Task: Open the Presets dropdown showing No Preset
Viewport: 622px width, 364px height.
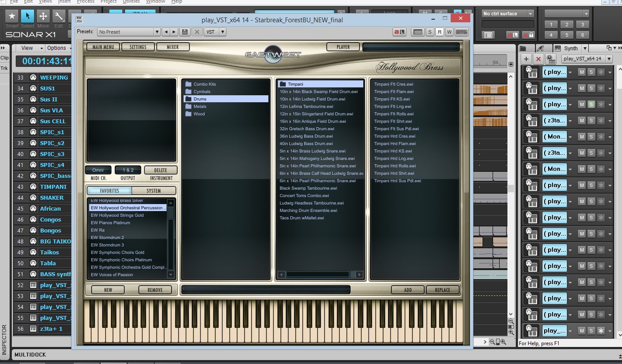Action: pyautogui.click(x=129, y=32)
